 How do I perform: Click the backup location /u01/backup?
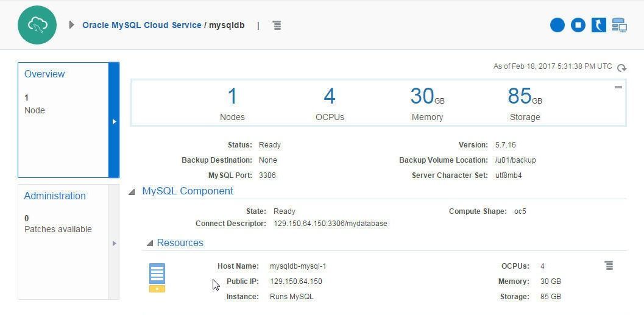(515, 160)
